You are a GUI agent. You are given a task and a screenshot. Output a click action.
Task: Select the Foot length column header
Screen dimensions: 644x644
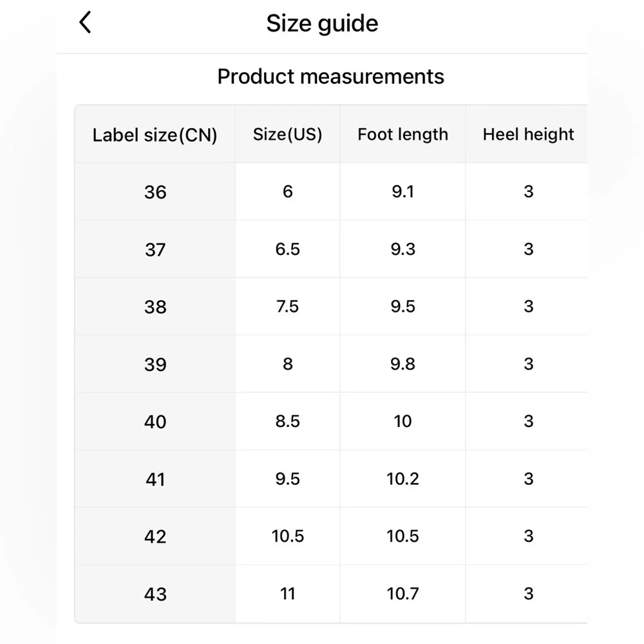(x=402, y=134)
